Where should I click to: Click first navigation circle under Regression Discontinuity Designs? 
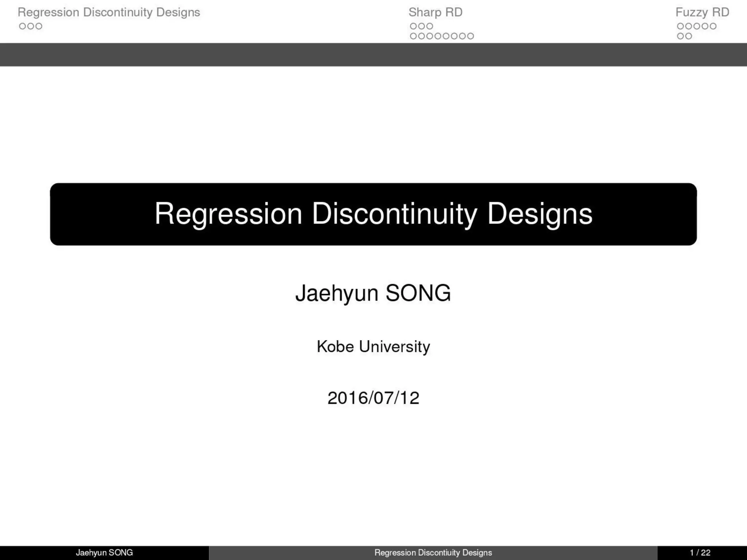pos(23,26)
